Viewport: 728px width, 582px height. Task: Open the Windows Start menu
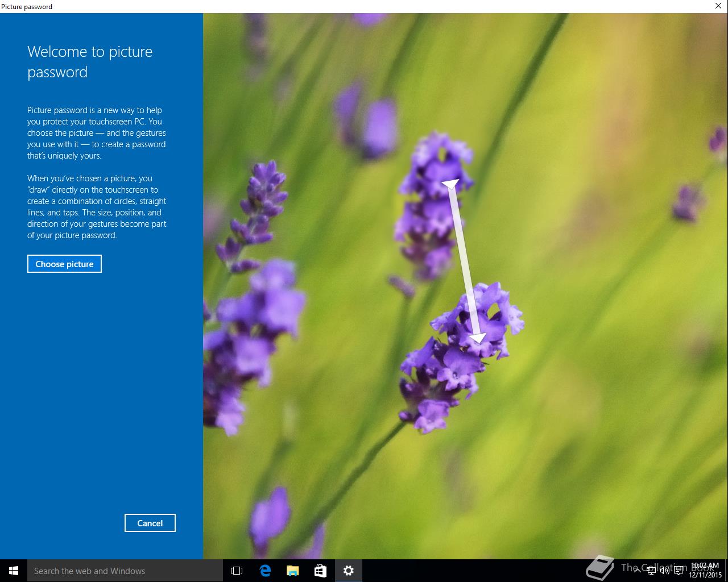[x=14, y=571]
